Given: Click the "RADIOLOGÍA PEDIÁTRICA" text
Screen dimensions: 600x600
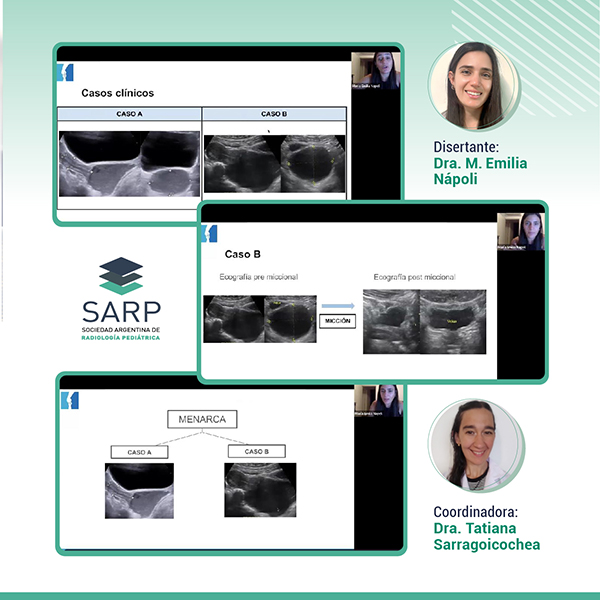Looking at the screenshot, I should pyautogui.click(x=121, y=338).
